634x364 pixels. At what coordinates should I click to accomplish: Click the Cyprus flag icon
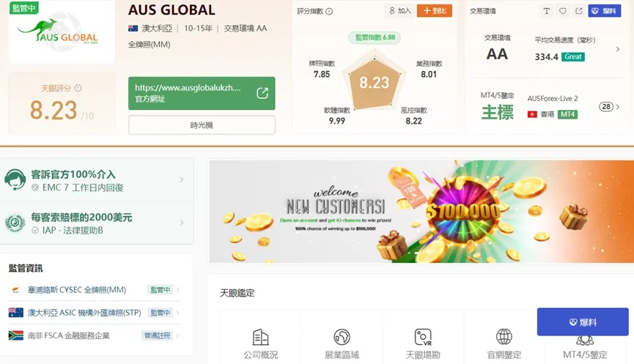tap(16, 290)
